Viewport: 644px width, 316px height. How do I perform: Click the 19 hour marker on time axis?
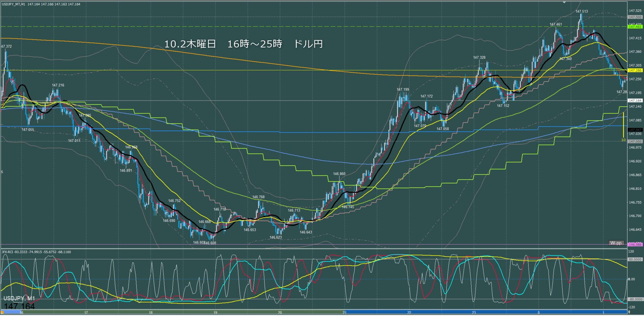pos(215,313)
